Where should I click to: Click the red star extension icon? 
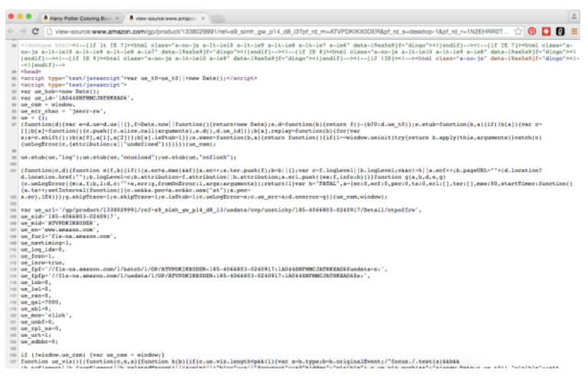(547, 32)
